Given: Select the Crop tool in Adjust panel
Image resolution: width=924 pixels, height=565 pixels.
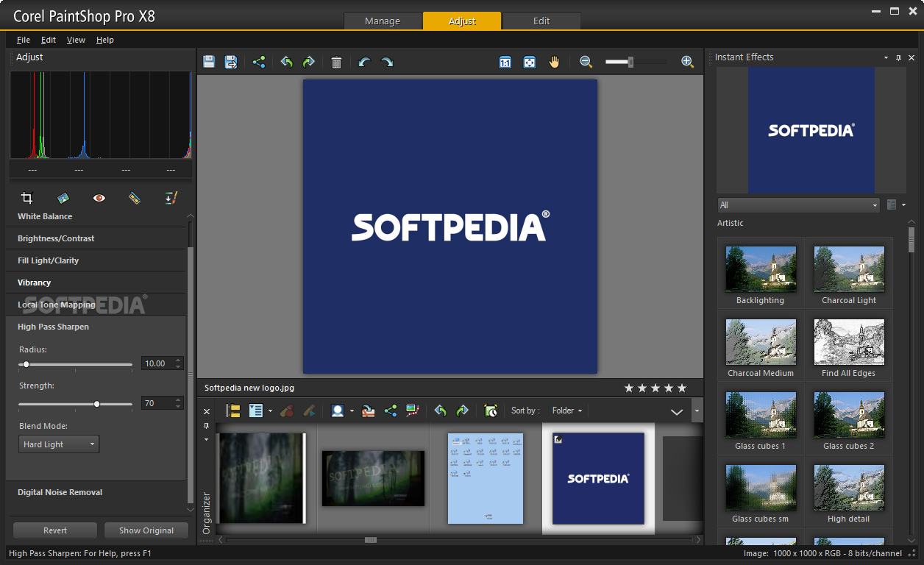Looking at the screenshot, I should coord(27,198).
